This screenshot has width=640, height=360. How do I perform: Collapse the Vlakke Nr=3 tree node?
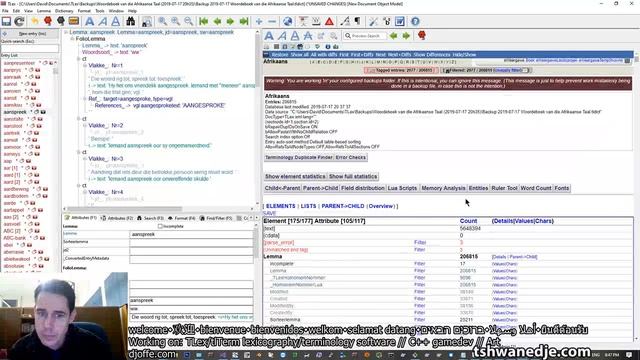point(85,159)
